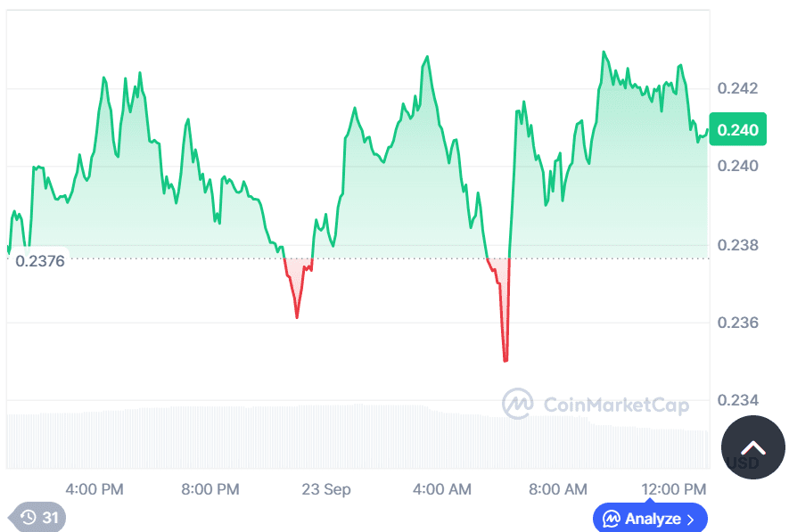Click the gray clock badge showing 31
789x532 pixels.
pyautogui.click(x=37, y=518)
